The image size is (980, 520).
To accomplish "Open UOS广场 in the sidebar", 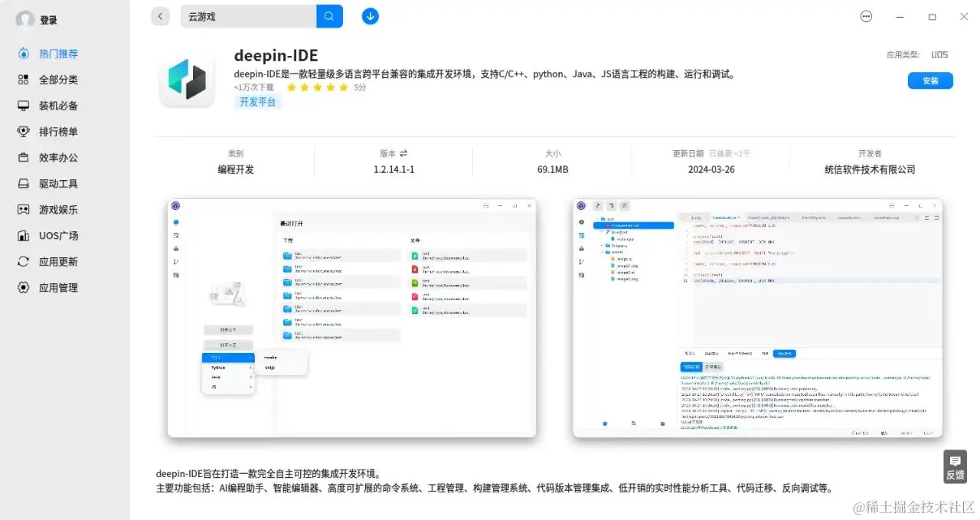I will 59,236.
